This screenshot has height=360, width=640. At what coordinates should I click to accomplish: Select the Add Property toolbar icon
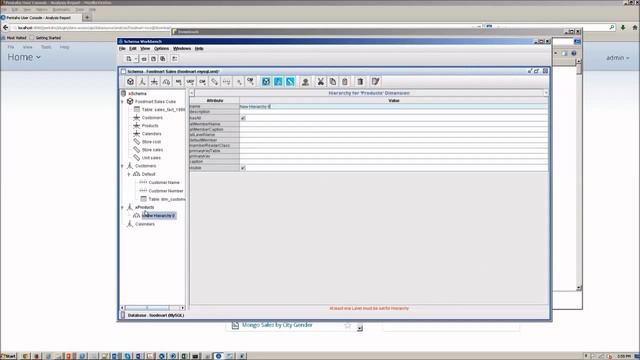tap(239, 82)
